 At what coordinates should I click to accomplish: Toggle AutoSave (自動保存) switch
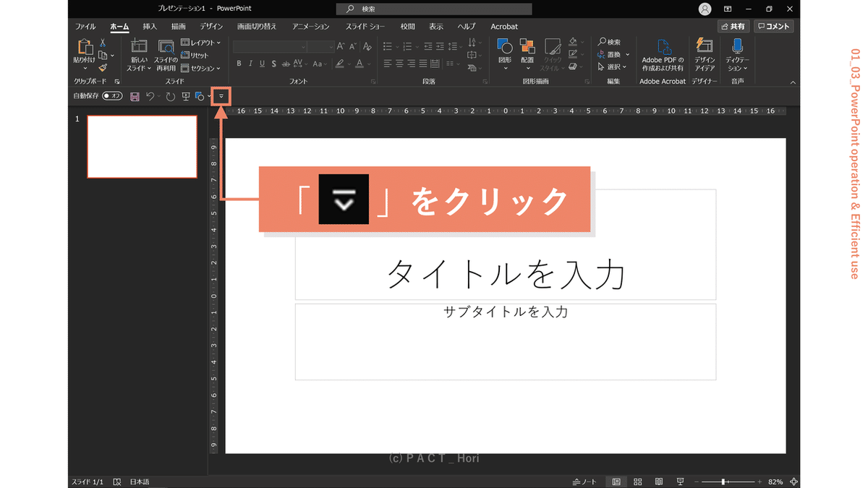tap(112, 95)
